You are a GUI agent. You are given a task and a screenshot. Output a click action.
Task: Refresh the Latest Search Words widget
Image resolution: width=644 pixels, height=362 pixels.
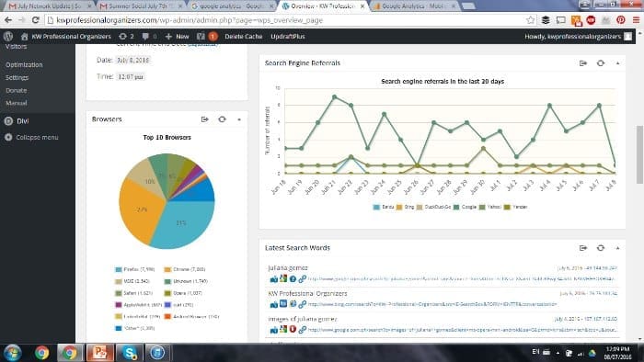601,248
